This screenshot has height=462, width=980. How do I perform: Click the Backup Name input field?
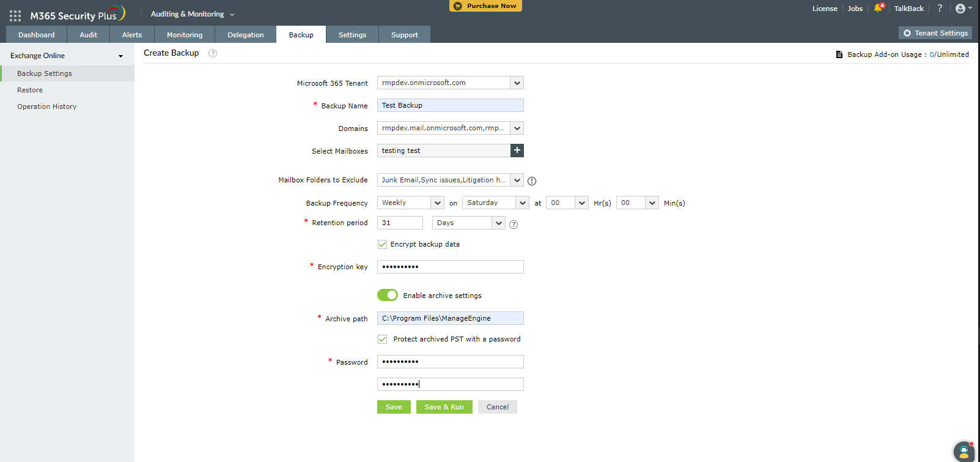(451, 105)
